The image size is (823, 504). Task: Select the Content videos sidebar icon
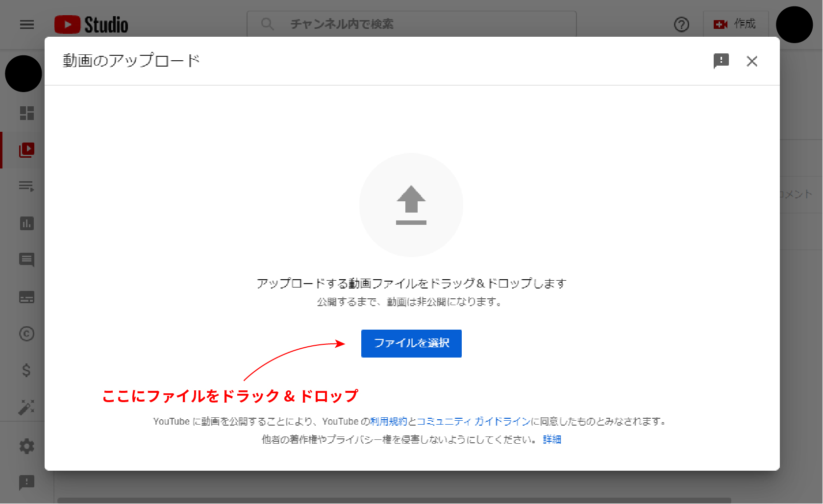click(27, 150)
